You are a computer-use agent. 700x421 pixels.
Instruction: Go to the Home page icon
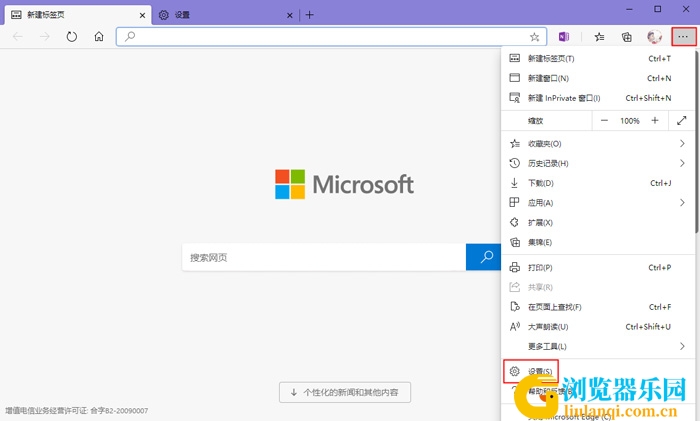pos(99,37)
